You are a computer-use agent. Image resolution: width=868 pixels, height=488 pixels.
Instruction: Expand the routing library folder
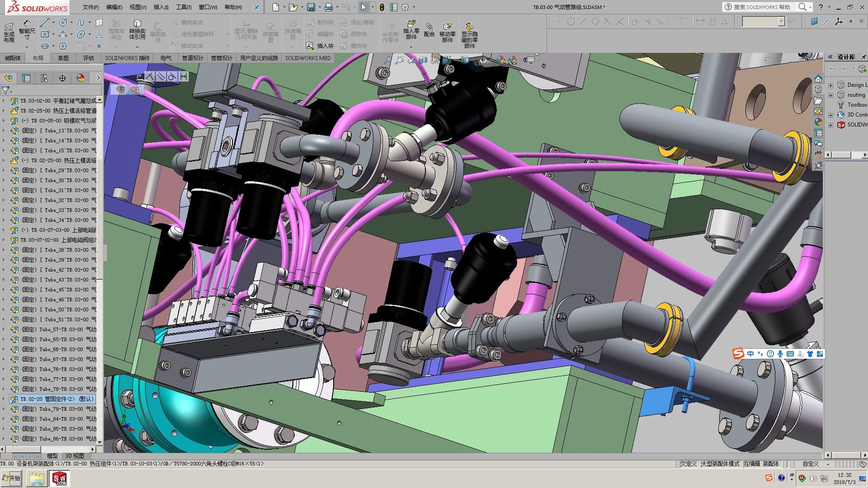[830, 95]
